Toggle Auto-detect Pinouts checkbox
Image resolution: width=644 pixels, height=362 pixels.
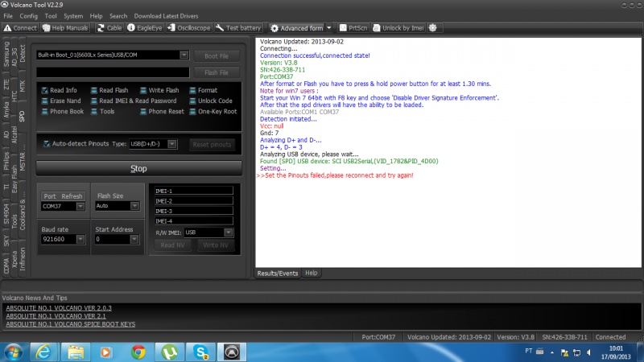(x=47, y=144)
